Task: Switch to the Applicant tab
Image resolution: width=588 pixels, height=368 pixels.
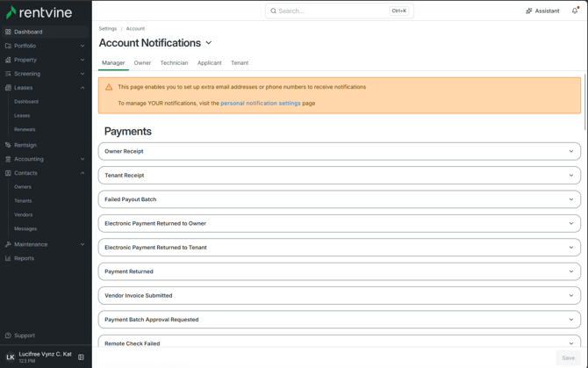Action: click(209, 62)
